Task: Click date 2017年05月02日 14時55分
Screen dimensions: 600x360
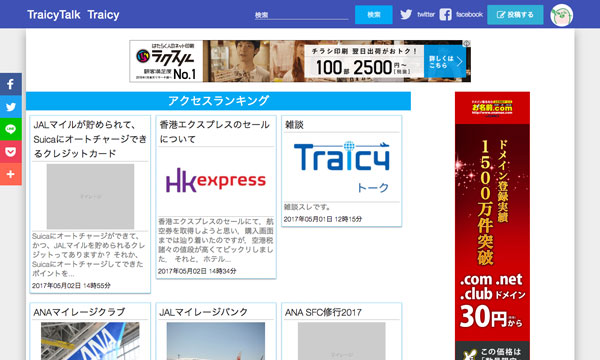Action: [71, 286]
